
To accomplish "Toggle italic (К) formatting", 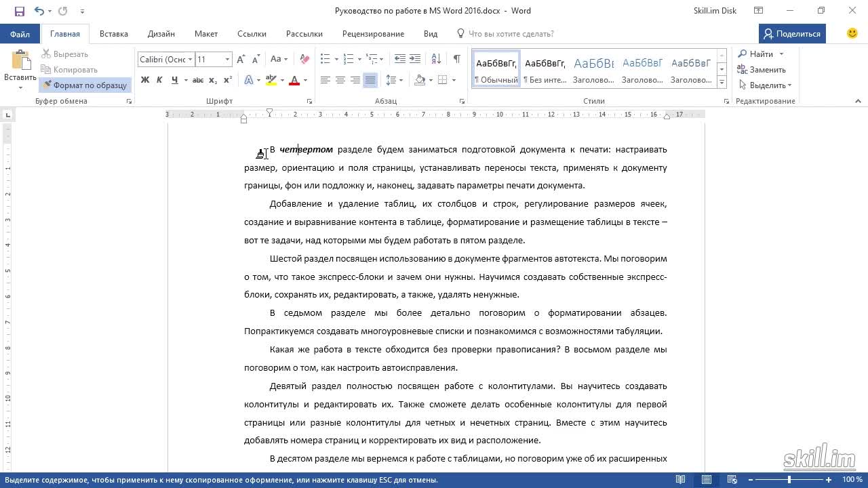I will pyautogui.click(x=159, y=80).
